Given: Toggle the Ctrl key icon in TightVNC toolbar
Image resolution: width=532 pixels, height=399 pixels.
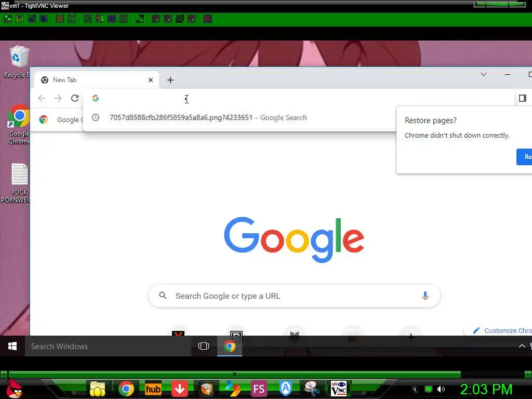Looking at the screenshot, I should click(x=112, y=19).
